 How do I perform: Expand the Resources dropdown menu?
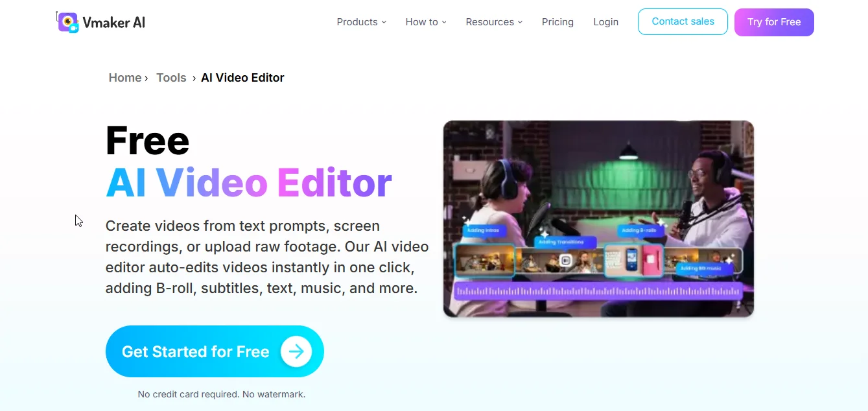click(x=494, y=22)
